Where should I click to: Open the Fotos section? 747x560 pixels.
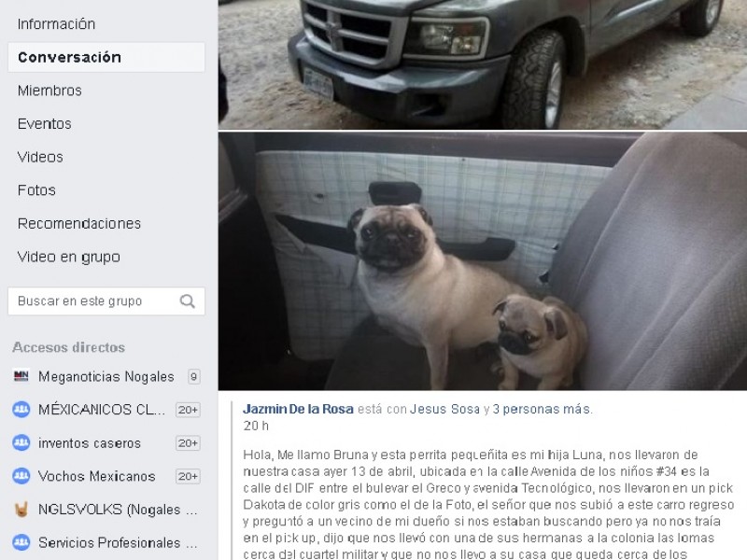pyautogui.click(x=36, y=190)
